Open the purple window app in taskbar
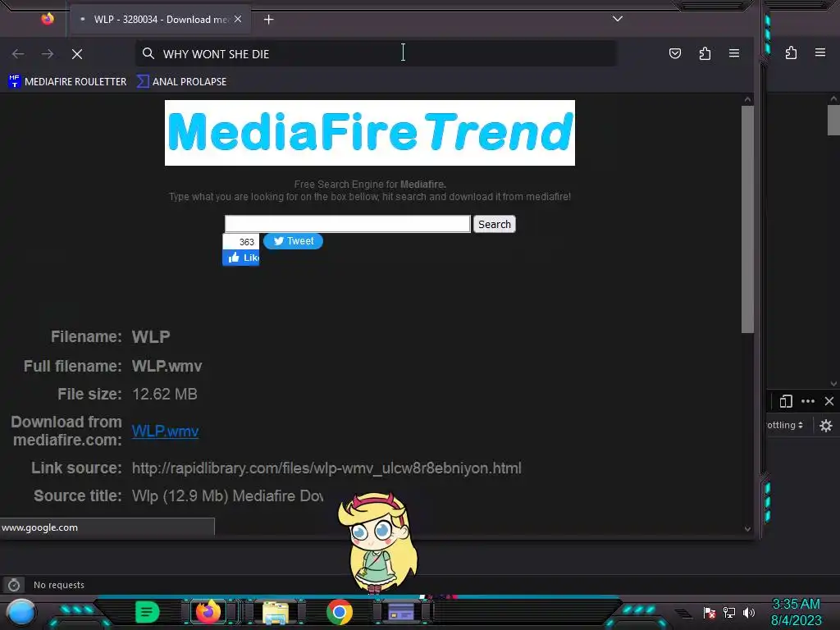 (x=400, y=612)
